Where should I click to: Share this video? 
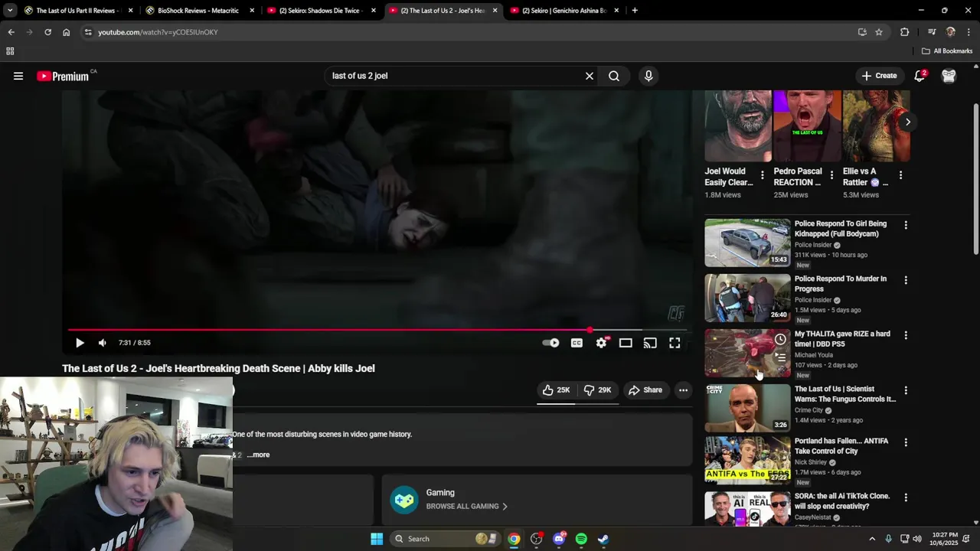645,390
